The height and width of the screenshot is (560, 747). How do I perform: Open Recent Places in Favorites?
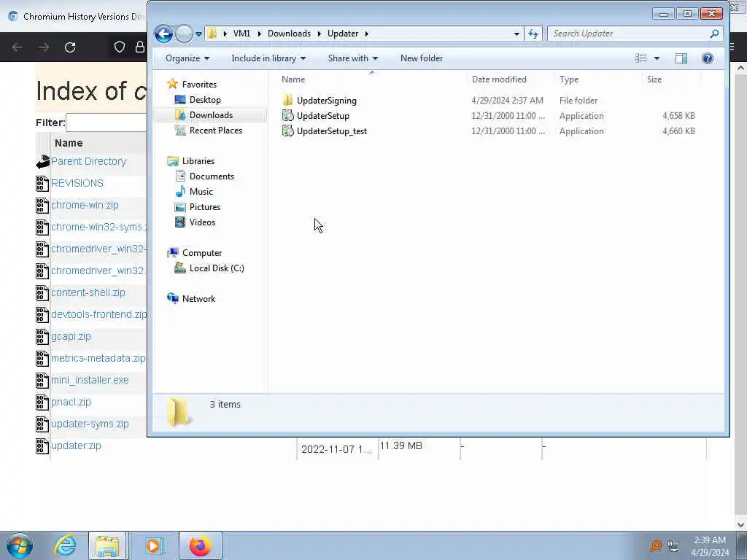(x=215, y=131)
